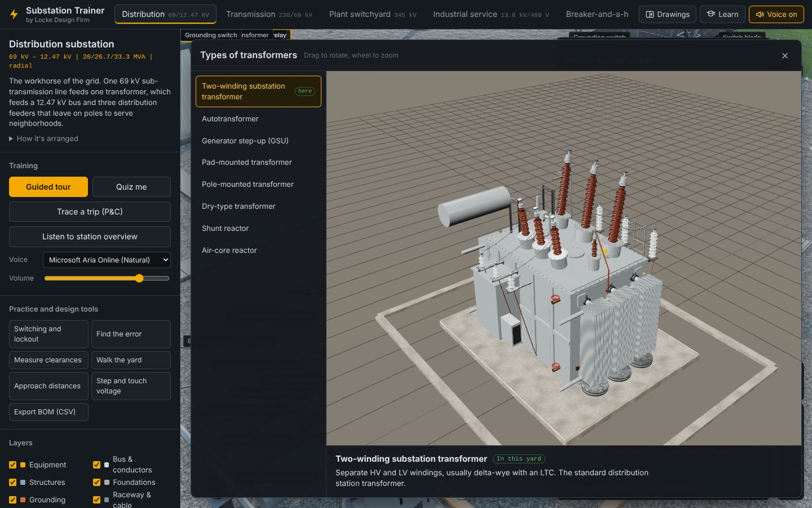Start the Guided tour
This screenshot has height=508, width=812.
(x=48, y=187)
